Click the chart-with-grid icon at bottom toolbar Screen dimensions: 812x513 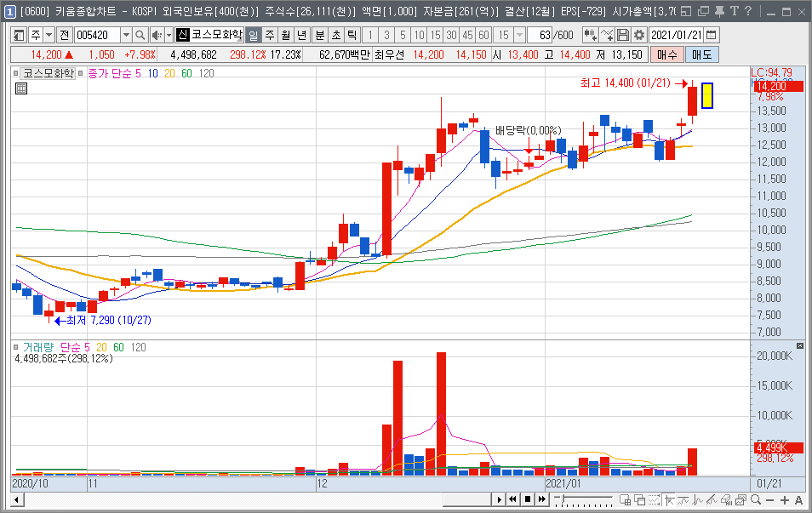626,499
